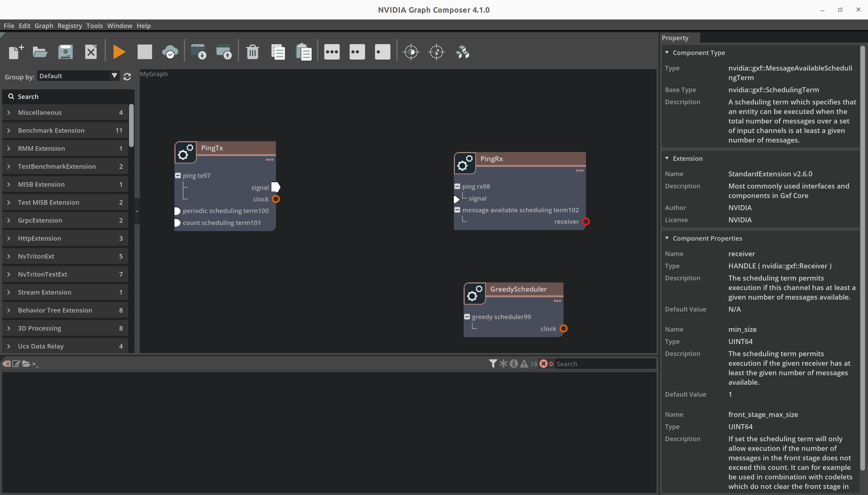868x495 pixels.
Task: Close the graph using the X document icon
Action: click(91, 52)
